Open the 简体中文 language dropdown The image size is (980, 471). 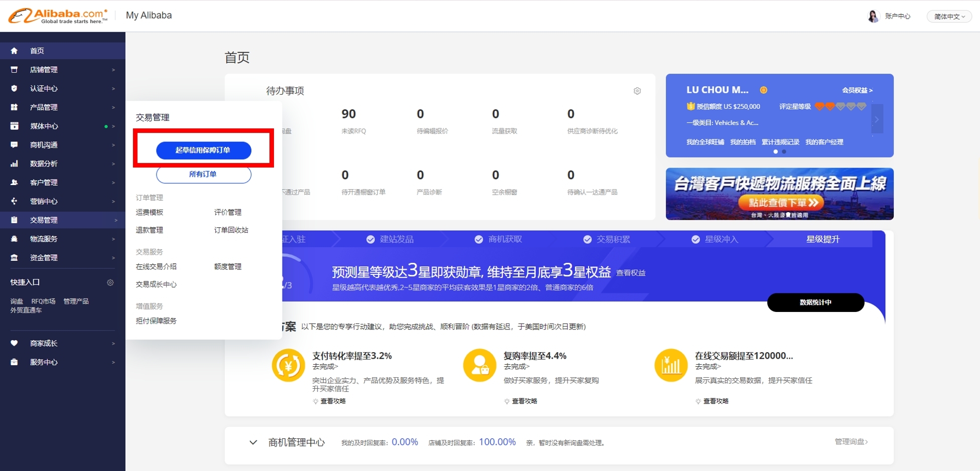(x=948, y=16)
